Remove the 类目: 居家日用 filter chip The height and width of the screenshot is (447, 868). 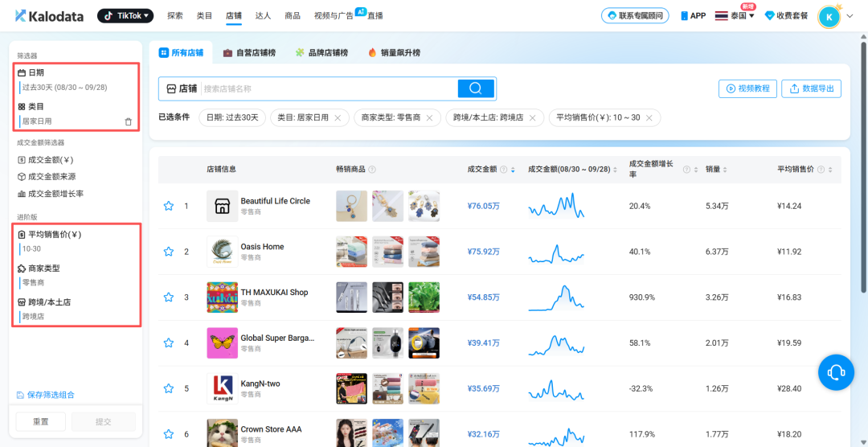(x=338, y=118)
